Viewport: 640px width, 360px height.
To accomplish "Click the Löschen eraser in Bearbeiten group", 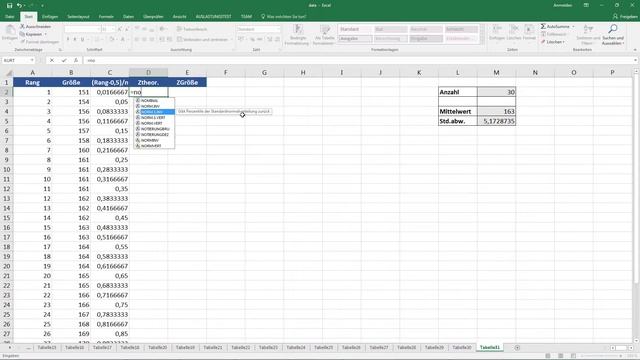I will 553,42.
